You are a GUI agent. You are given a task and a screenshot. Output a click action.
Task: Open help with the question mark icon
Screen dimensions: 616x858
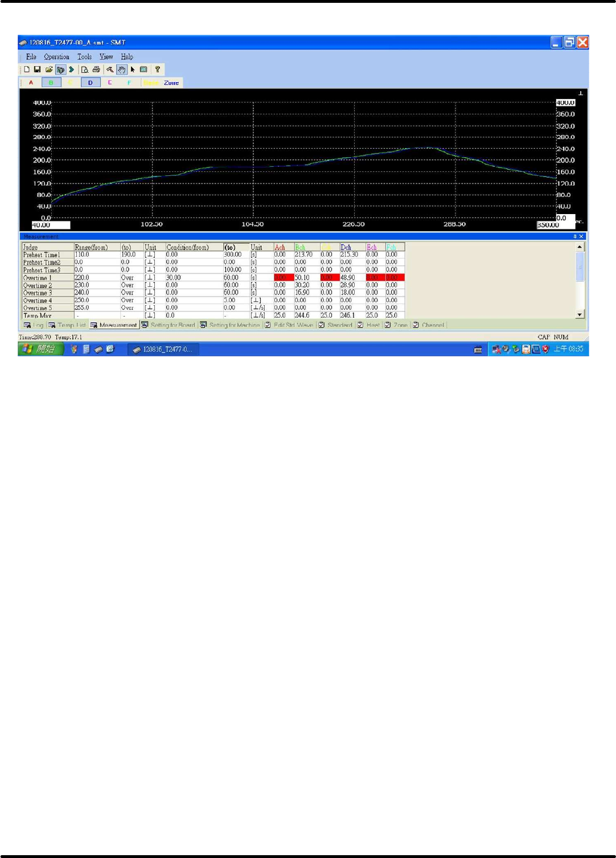coord(158,69)
